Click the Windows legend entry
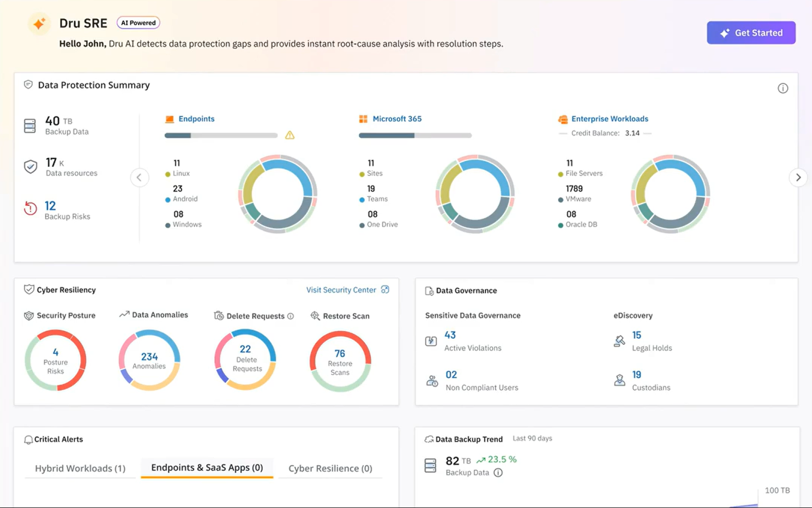812x508 pixels. pos(184,225)
